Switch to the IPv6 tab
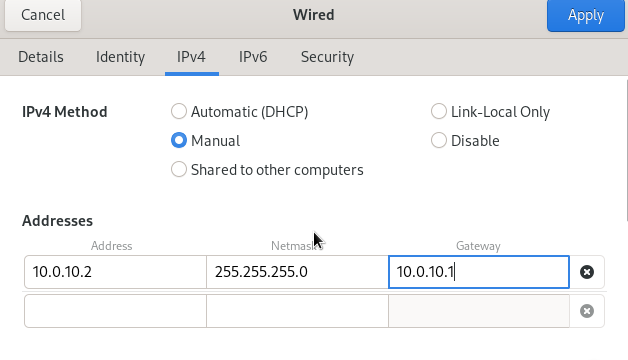This screenshot has height=360, width=628. pos(253,57)
